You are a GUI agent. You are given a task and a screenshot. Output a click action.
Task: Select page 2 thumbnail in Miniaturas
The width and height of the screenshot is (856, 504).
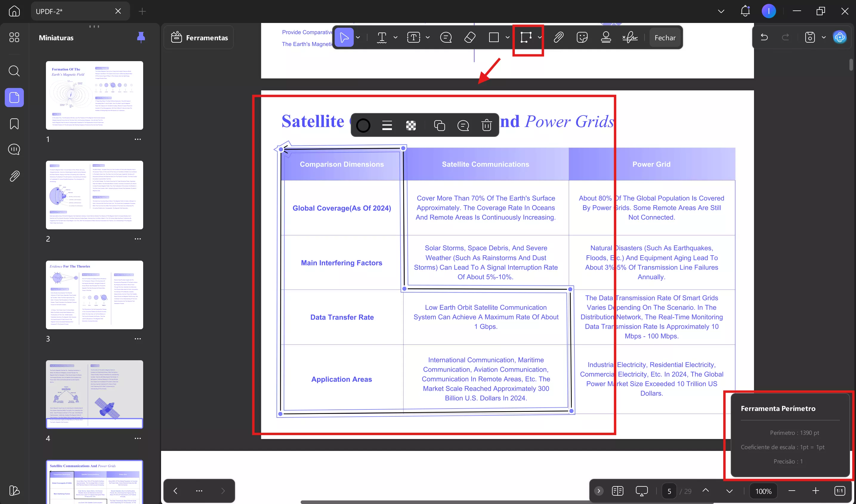(x=95, y=195)
